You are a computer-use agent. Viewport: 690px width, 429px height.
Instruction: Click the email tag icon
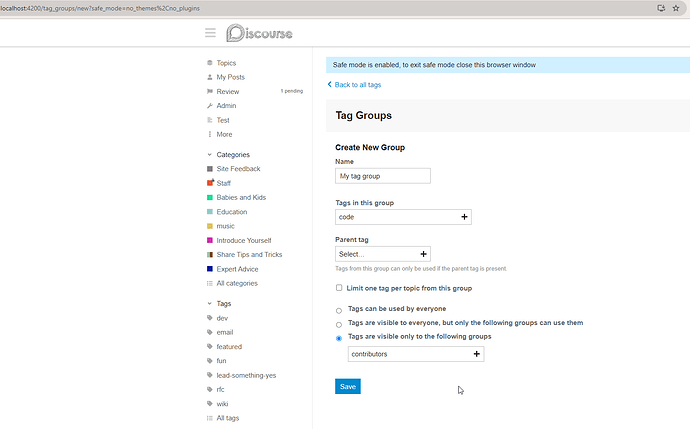210,332
